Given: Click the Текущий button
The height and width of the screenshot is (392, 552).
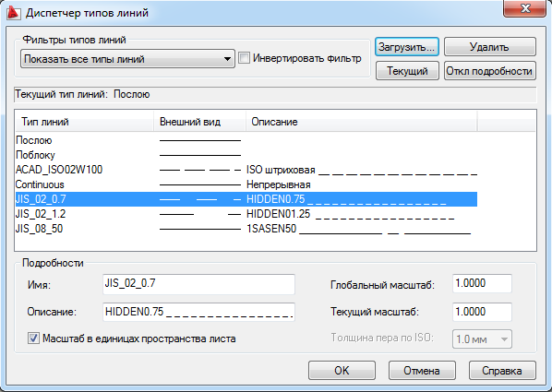Looking at the screenshot, I should (407, 71).
